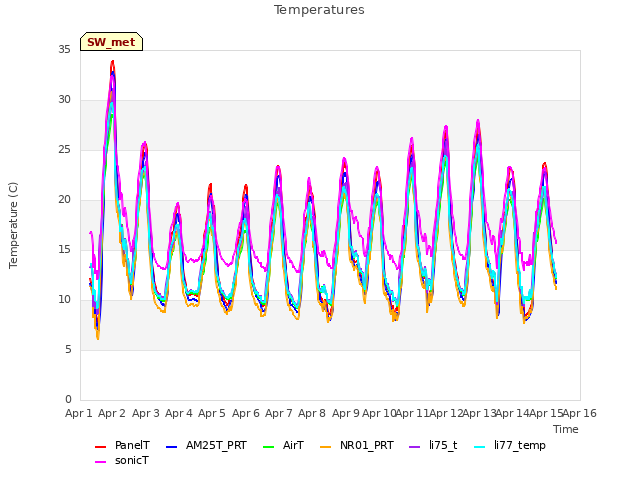Screen dimensions: 640x480
Task: Click the 20 y-axis tick label
Action: (x=64, y=200)
